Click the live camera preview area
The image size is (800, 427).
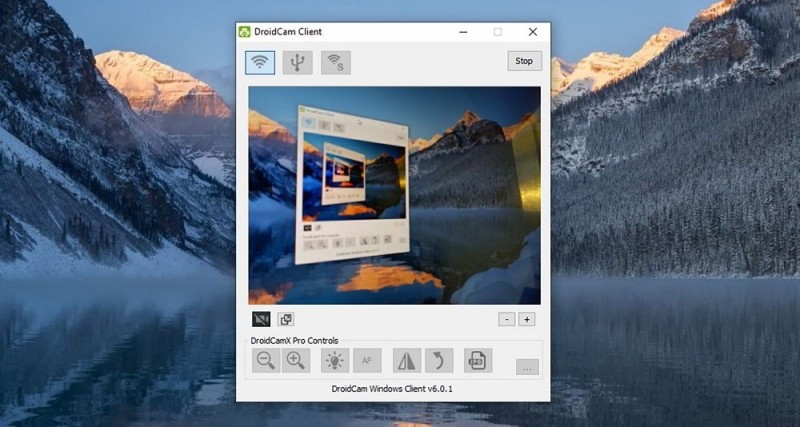pyautogui.click(x=394, y=195)
